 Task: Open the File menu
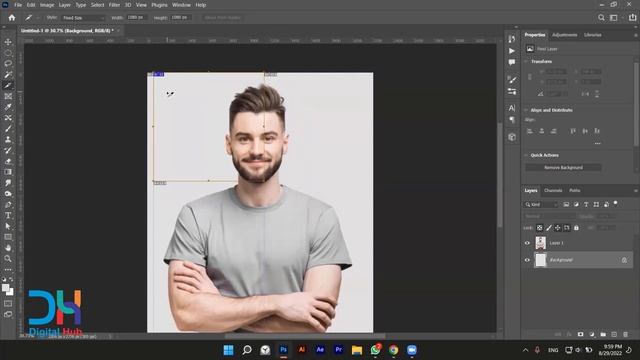point(18,5)
